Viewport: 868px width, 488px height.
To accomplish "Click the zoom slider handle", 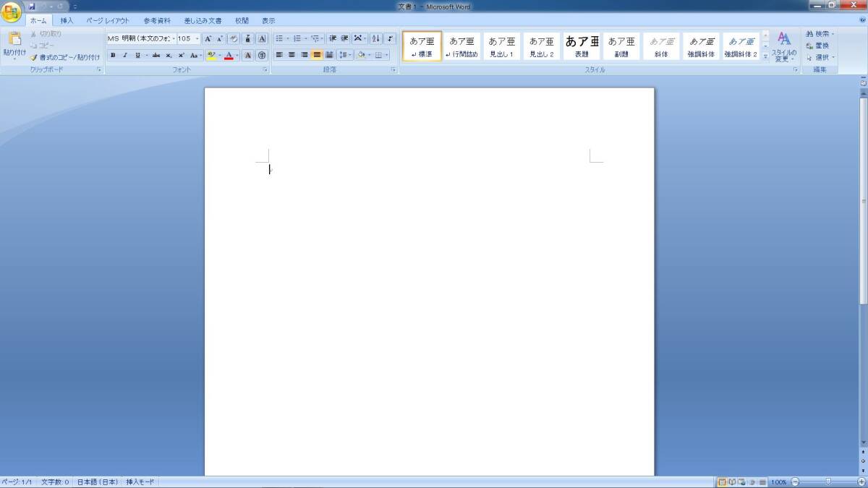I will click(828, 482).
